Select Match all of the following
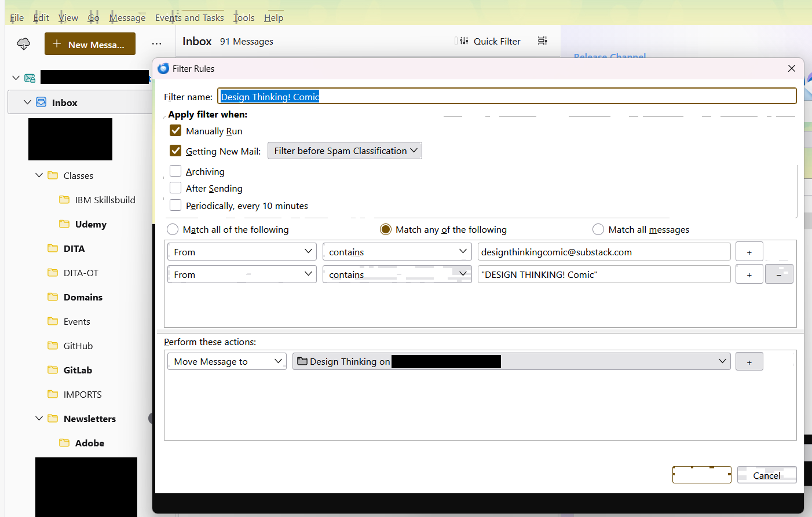Image resolution: width=812 pixels, height=517 pixels. (x=173, y=229)
